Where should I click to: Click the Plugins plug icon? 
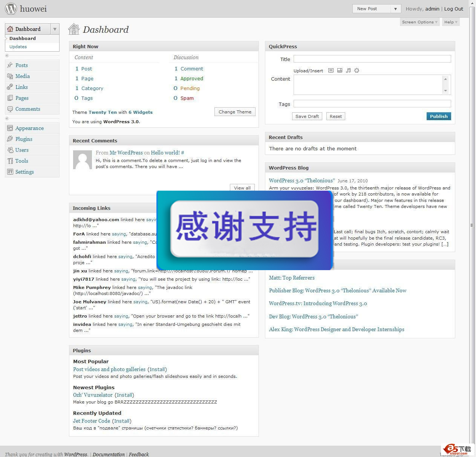coord(10,139)
